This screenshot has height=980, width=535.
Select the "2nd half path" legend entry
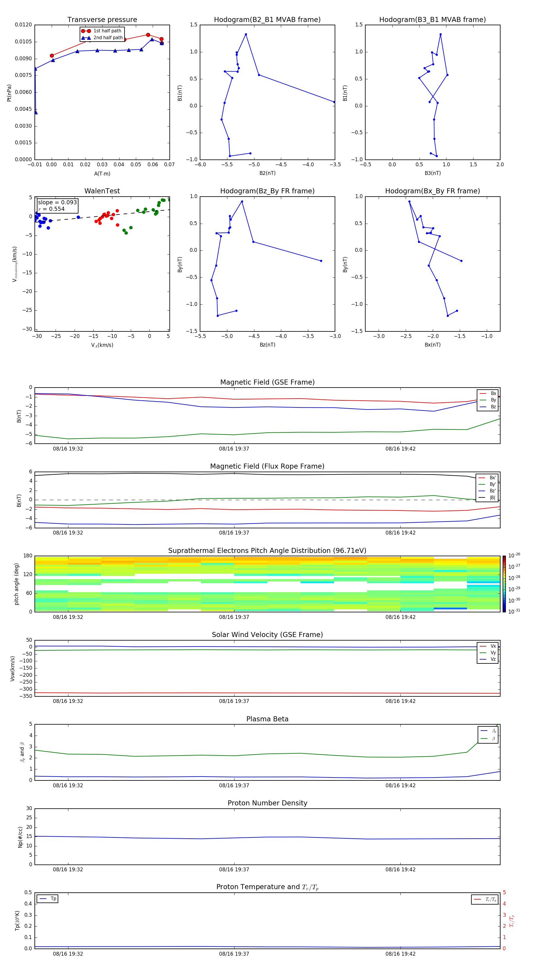coord(102,38)
